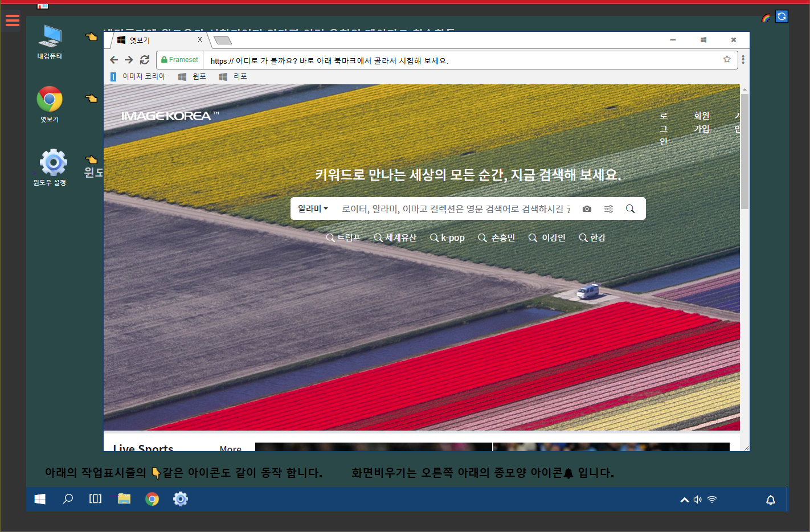
Task: Expand the system tray chevron
Action: tap(685, 500)
